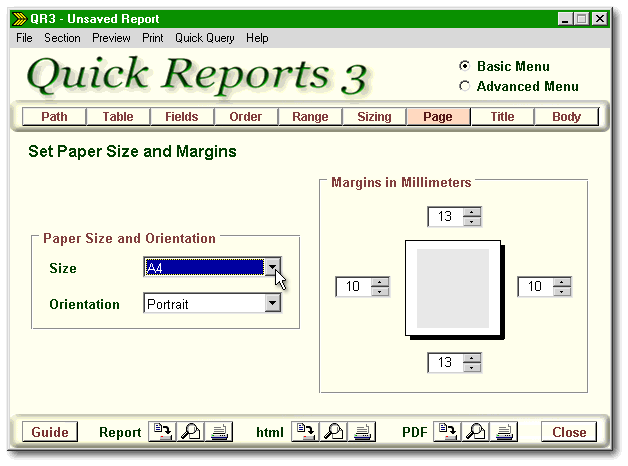Viewport: 628px width, 466px height.
Task: Switch to the Order tab
Action: [246, 116]
